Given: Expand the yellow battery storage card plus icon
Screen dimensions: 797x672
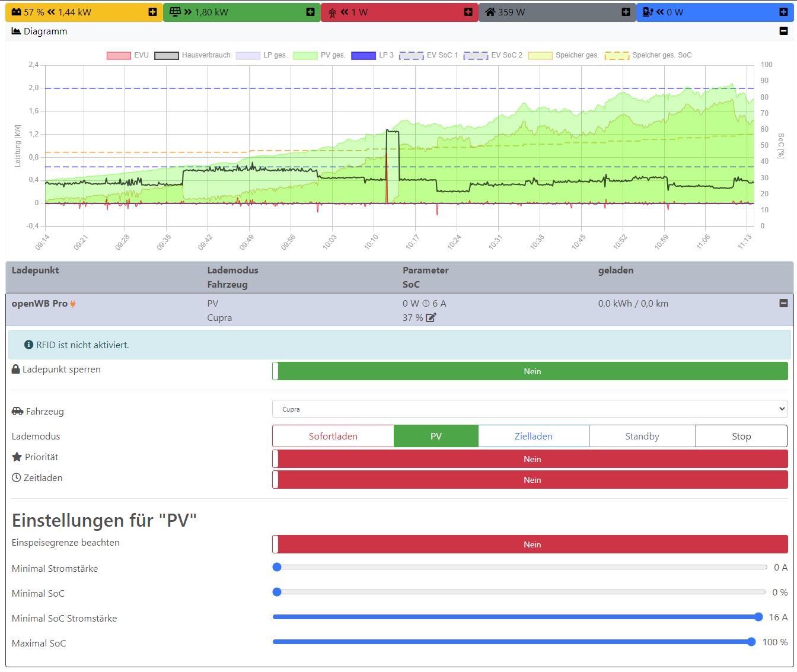Looking at the screenshot, I should (x=152, y=12).
